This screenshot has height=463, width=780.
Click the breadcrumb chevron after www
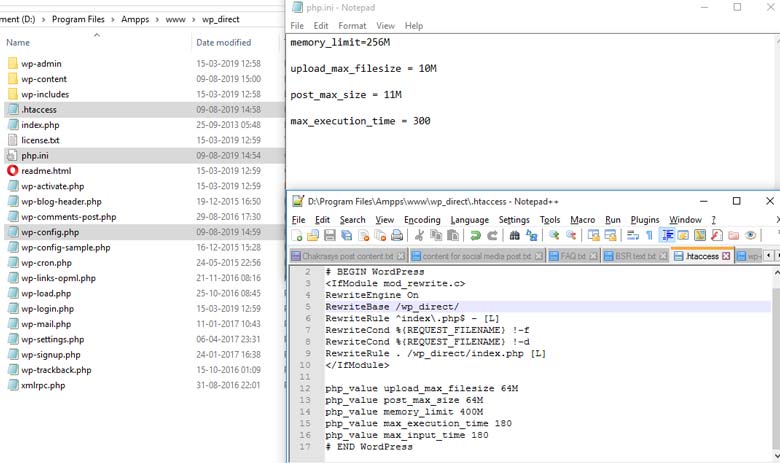point(194,19)
